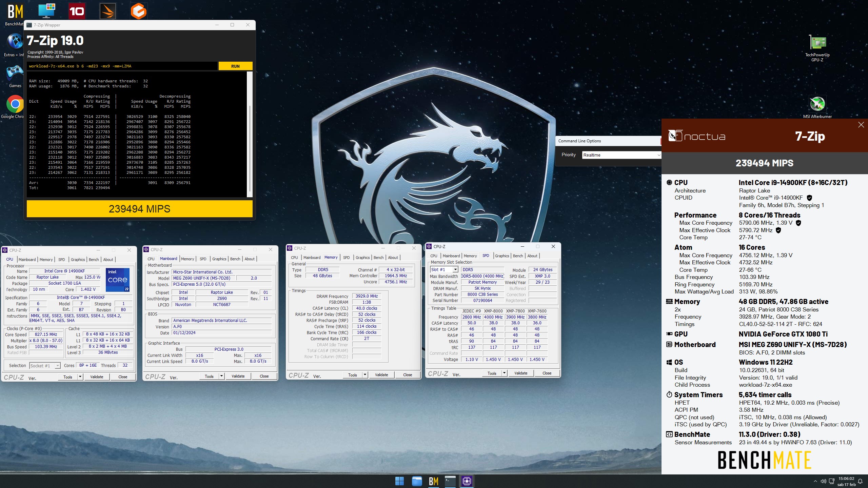Click Tools button in SPD CPU-Z window
Image resolution: width=868 pixels, height=488 pixels.
coord(492,373)
